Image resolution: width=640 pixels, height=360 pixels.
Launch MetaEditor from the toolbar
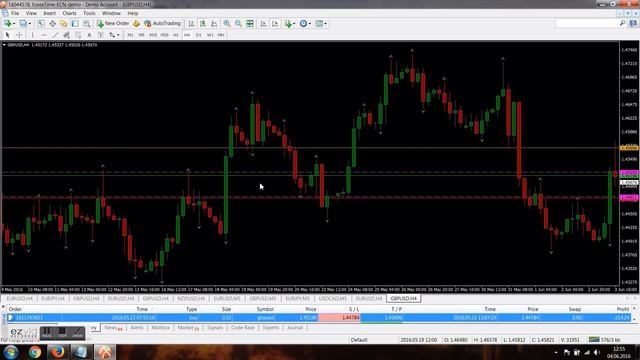[x=136, y=24]
